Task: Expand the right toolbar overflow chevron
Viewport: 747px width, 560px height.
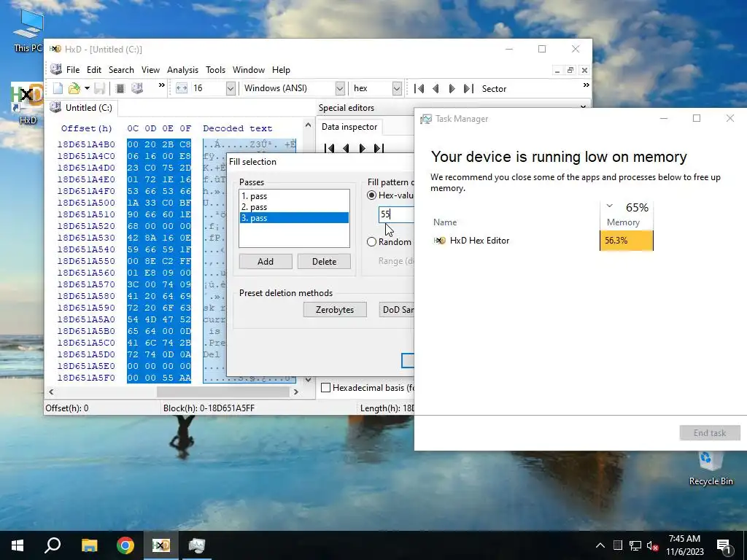Action: pos(586,85)
